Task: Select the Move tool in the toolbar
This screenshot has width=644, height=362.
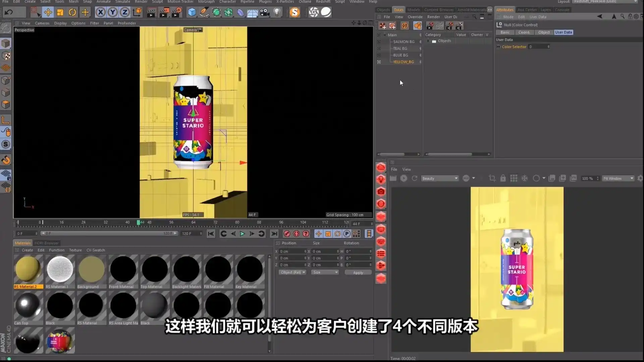Action: pyautogui.click(x=48, y=12)
